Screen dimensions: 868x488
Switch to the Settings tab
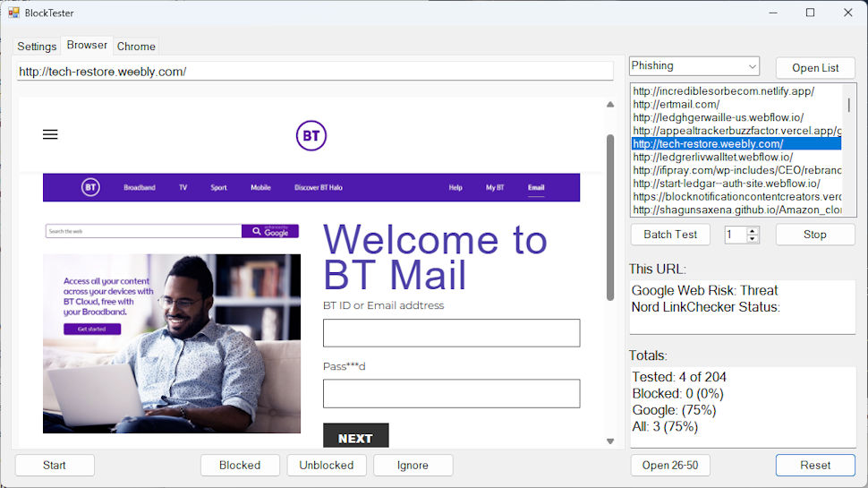(x=37, y=47)
